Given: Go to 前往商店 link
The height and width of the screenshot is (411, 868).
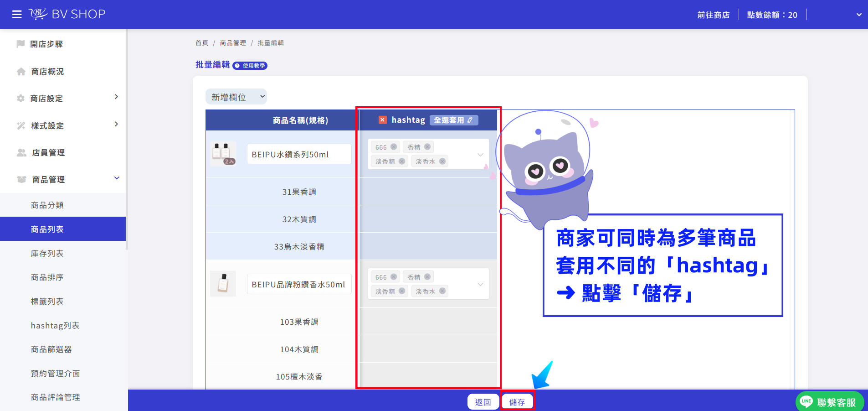Looking at the screenshot, I should [x=713, y=15].
